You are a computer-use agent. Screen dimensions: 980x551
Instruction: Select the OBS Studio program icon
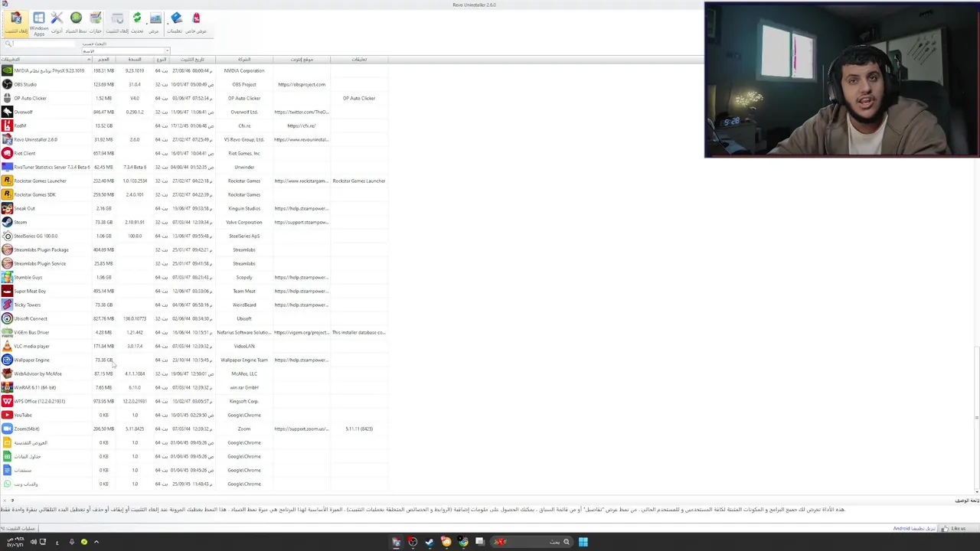pos(7,84)
